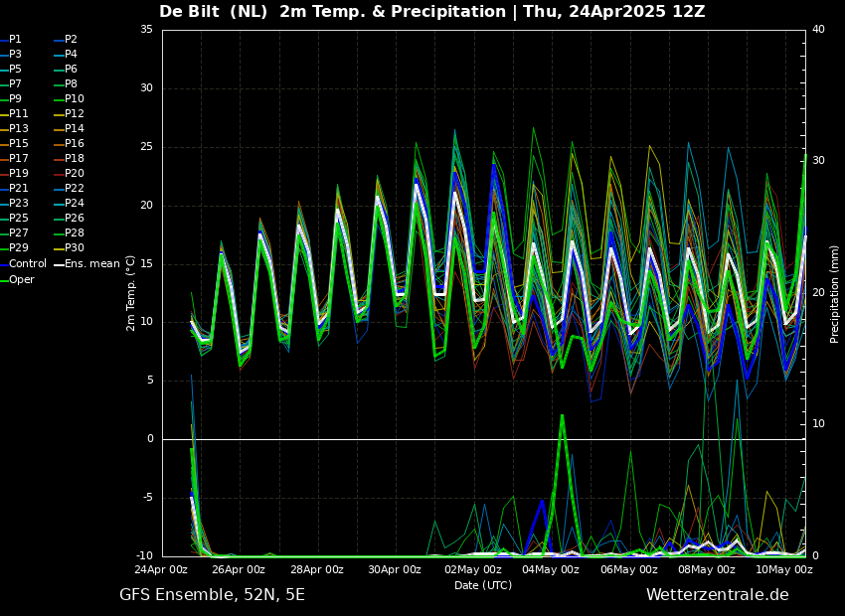Click the Oper legend entry
Viewport: 845px width, 616px height.
coord(22,280)
